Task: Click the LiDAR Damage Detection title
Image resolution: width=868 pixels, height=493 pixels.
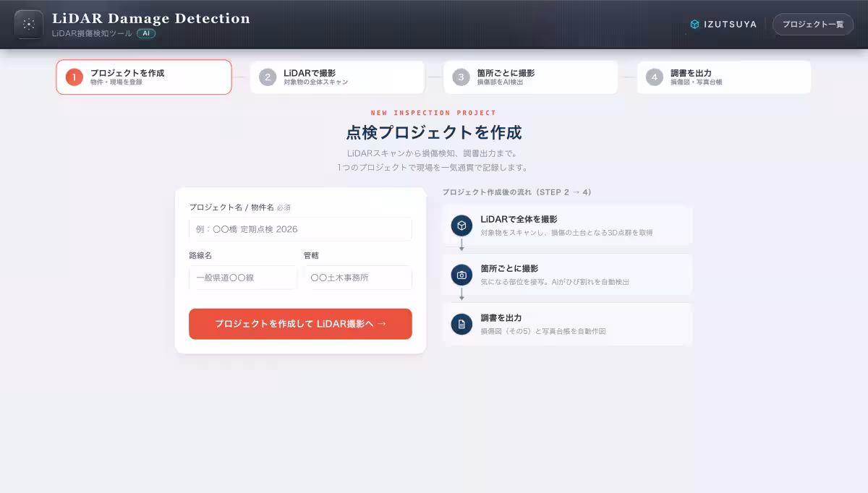Action: 151,19
